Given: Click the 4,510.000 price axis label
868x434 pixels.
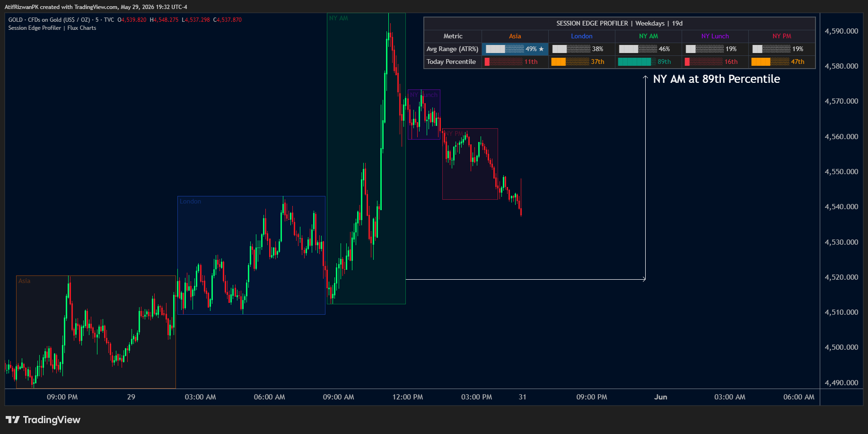Looking at the screenshot, I should point(842,312).
